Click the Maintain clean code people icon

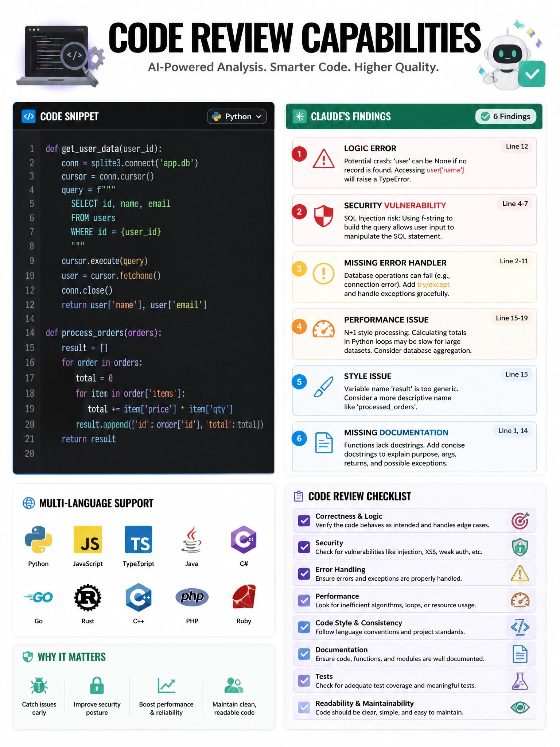point(234,685)
